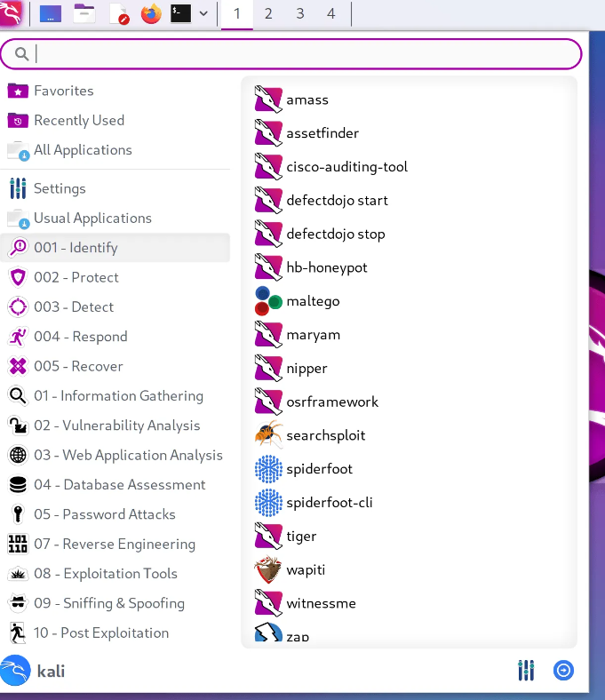This screenshot has height=700, width=605.
Task: Show All Applications category
Action: (115, 149)
